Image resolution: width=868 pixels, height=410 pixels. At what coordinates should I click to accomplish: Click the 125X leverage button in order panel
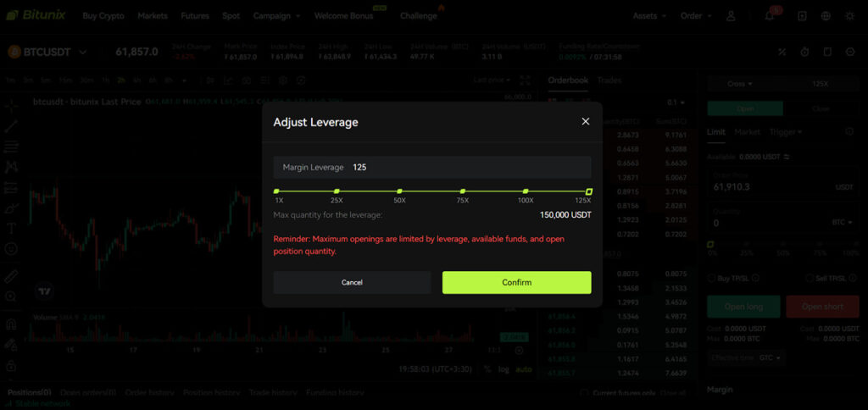pos(820,84)
